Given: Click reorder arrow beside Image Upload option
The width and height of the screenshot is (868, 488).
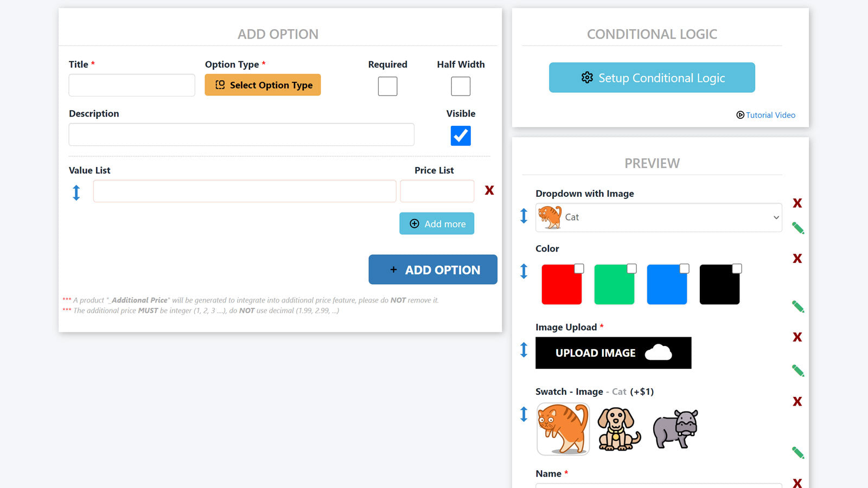Looking at the screenshot, I should pyautogui.click(x=524, y=350).
